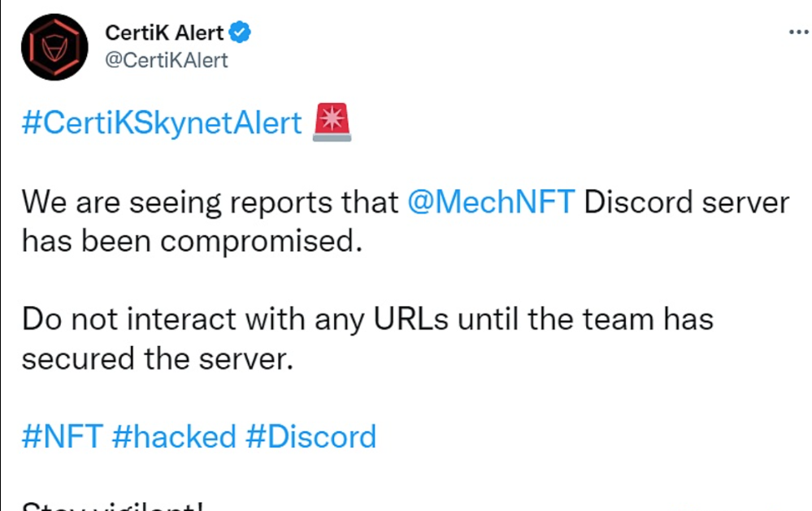Open the CertiK Alert display name
Viewport: 812px width, 511px height.
pos(164,33)
